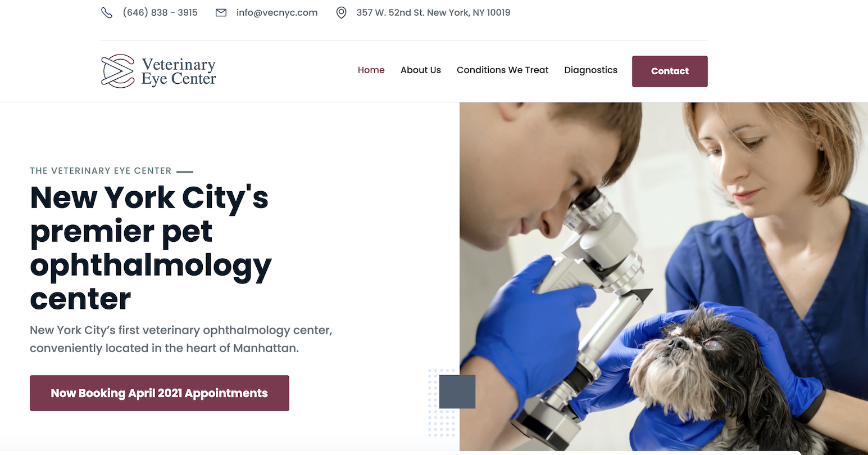This screenshot has width=868, height=455.
Task: Click the location pin icon
Action: (341, 12)
